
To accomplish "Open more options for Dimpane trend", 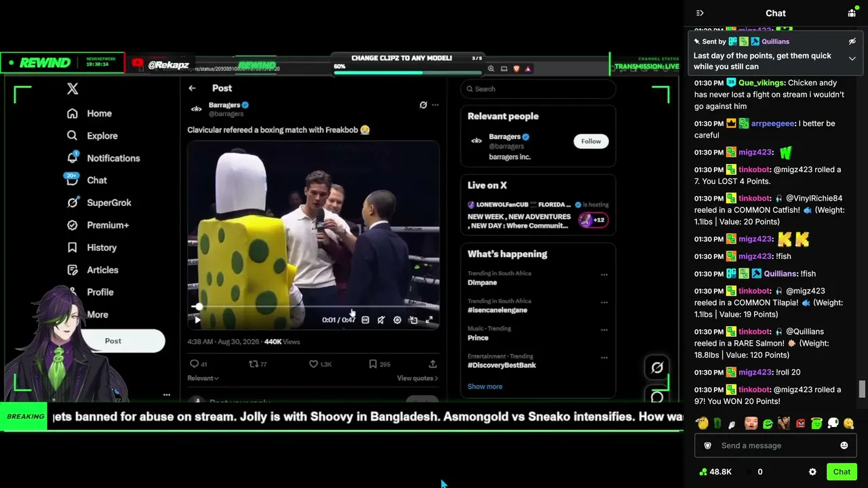I will pyautogui.click(x=604, y=274).
